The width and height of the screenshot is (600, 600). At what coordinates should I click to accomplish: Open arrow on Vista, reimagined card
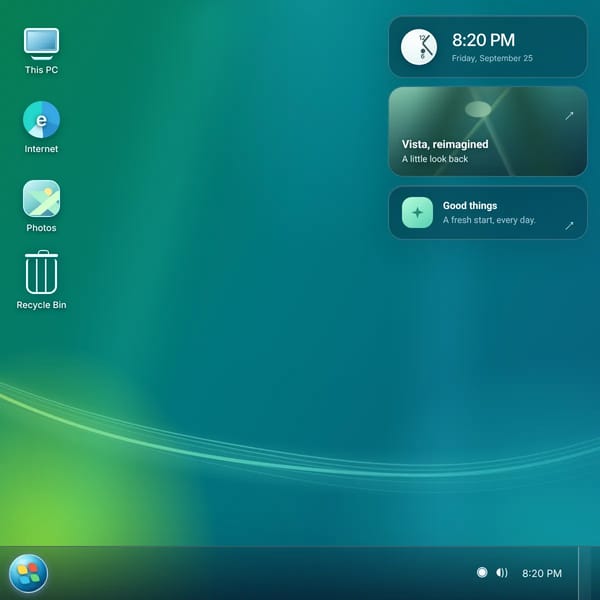coord(569,116)
